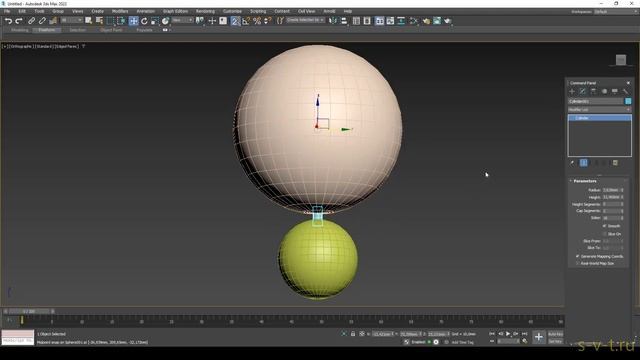Screen dimensions: 640x360
Task: Open the Create menu
Action: tap(97, 11)
